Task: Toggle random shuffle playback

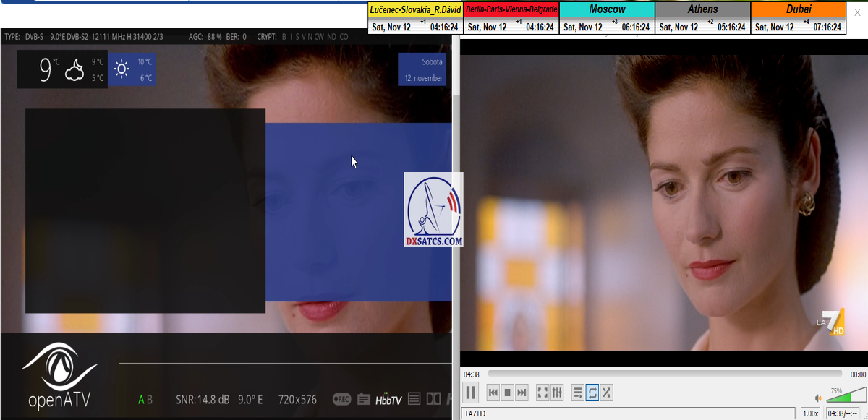Action: (x=607, y=393)
